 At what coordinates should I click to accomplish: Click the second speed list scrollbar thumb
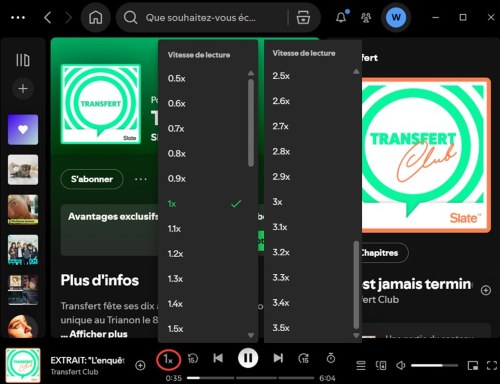click(356, 285)
